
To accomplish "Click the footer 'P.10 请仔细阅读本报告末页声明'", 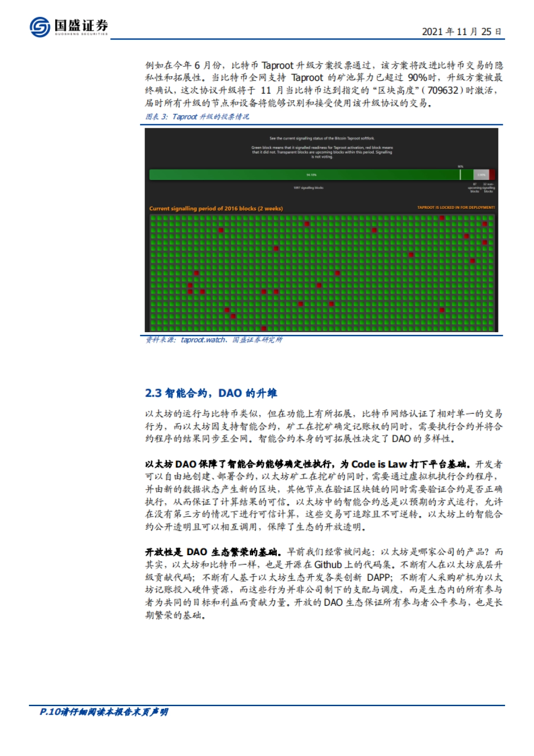I will click(x=104, y=712).
